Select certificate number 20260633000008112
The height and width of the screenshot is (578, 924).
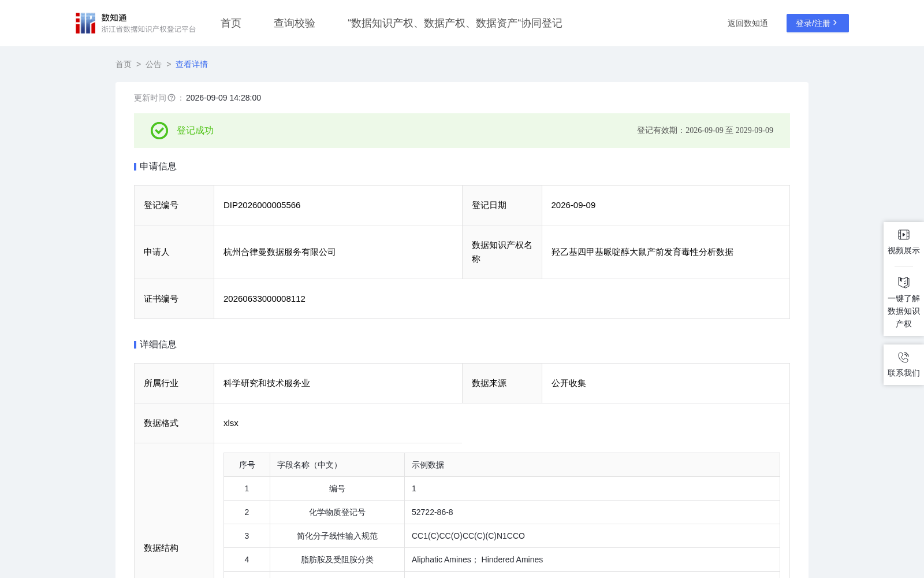(264, 299)
